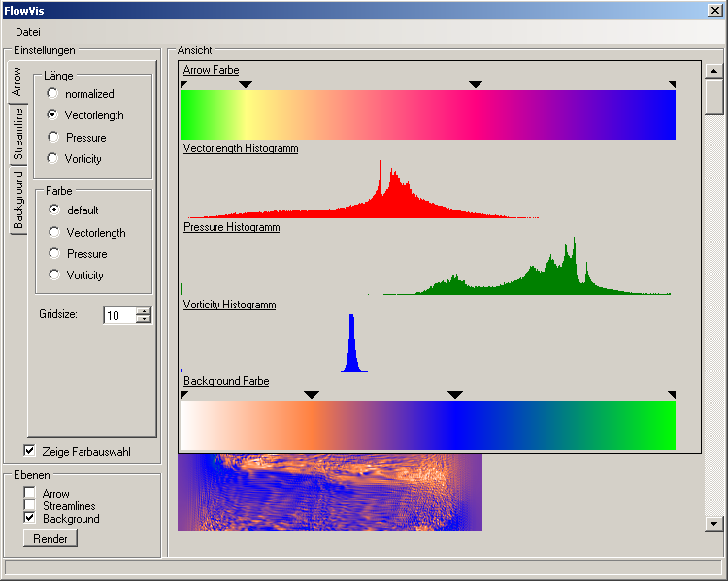This screenshot has width=728, height=581.
Task: Switch to the Arrow vertical tab
Action: coord(17,81)
